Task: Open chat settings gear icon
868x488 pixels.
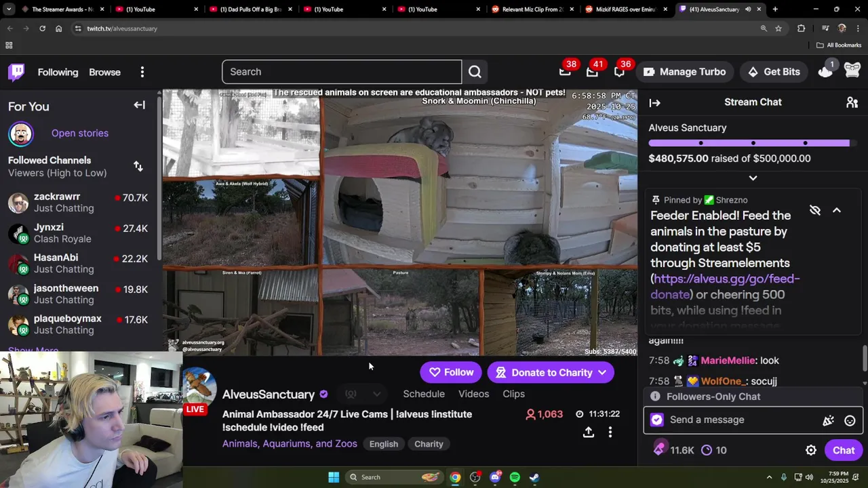Action: 811,450
